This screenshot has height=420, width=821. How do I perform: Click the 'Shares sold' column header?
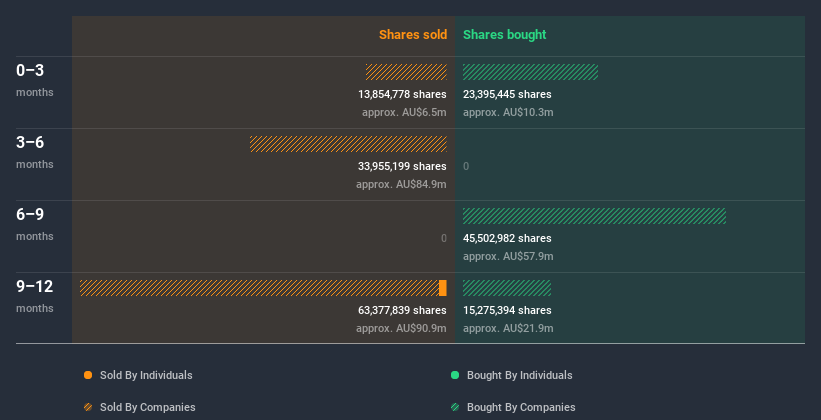point(413,35)
